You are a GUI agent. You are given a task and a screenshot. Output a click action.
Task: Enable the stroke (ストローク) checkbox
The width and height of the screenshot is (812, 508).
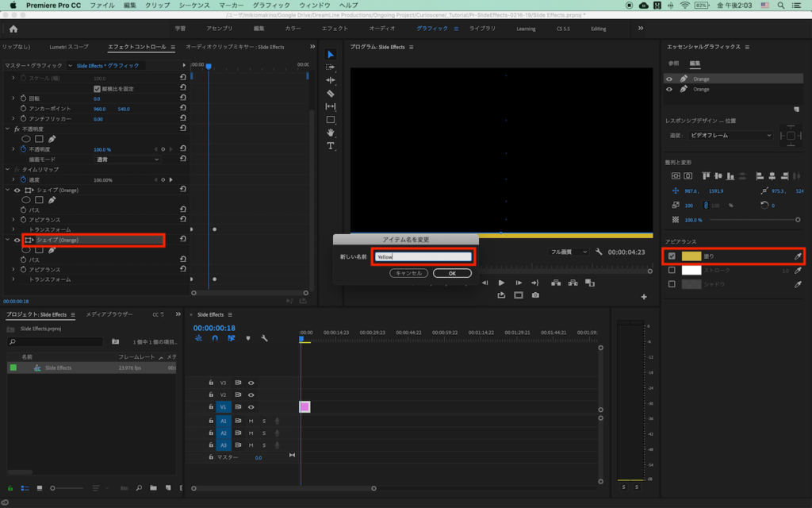point(672,271)
